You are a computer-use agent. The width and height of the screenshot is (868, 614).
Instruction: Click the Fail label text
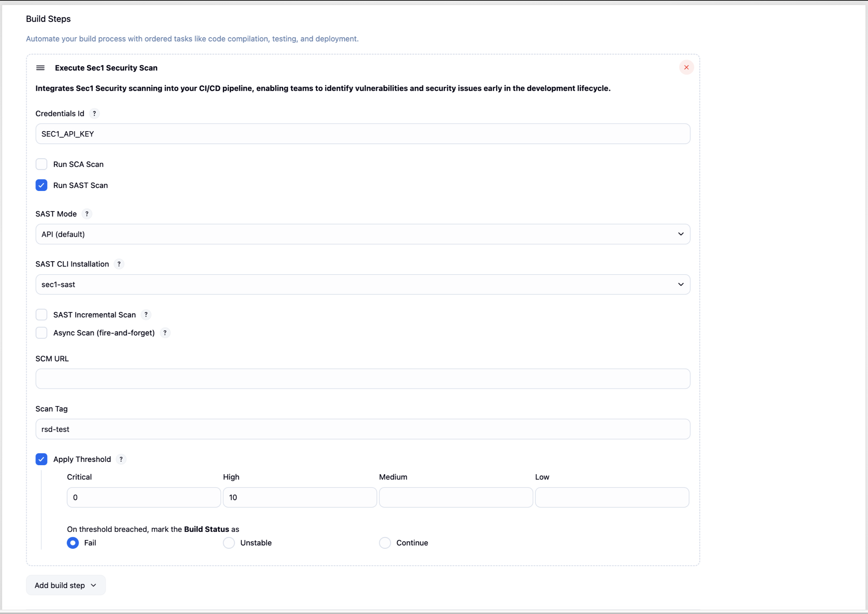[x=90, y=543]
